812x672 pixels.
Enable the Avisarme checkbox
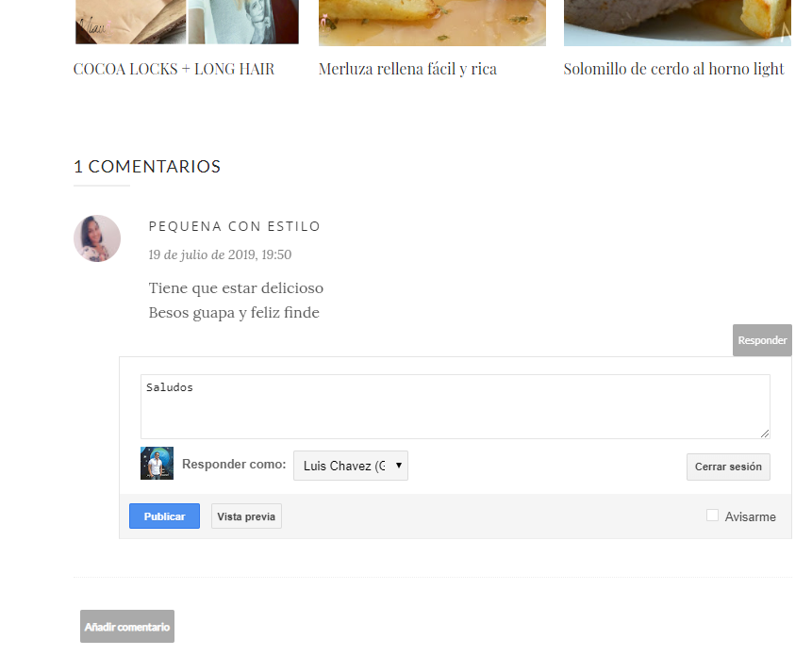click(x=713, y=516)
